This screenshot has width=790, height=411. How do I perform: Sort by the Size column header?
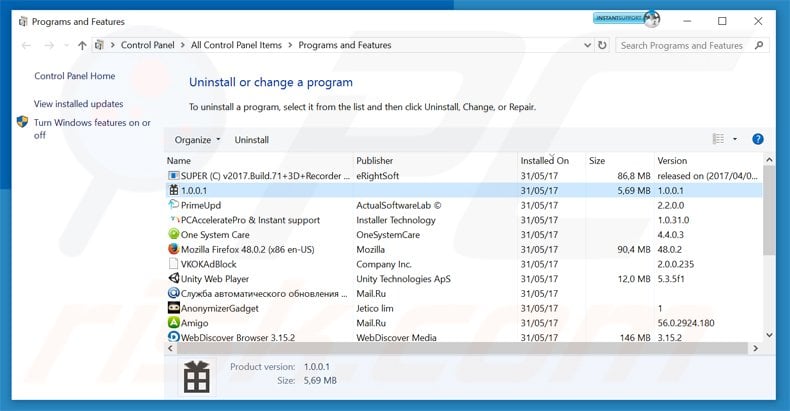pyautogui.click(x=620, y=161)
